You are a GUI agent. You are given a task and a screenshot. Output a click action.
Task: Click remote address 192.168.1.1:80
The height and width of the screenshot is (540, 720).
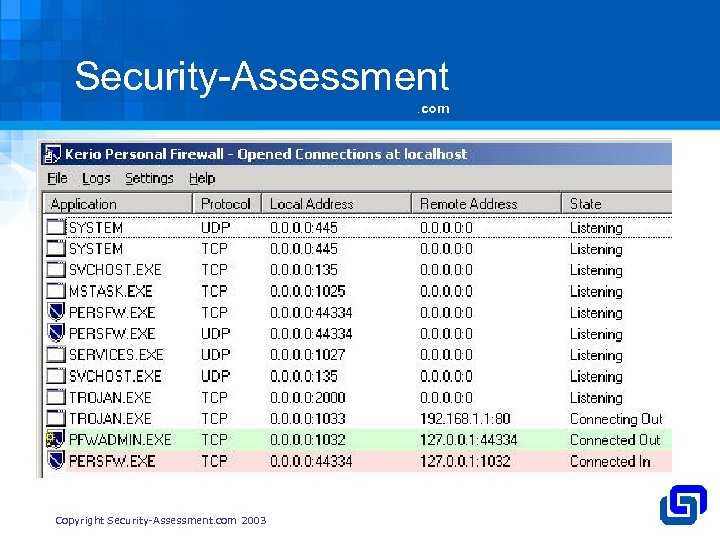[465, 419]
